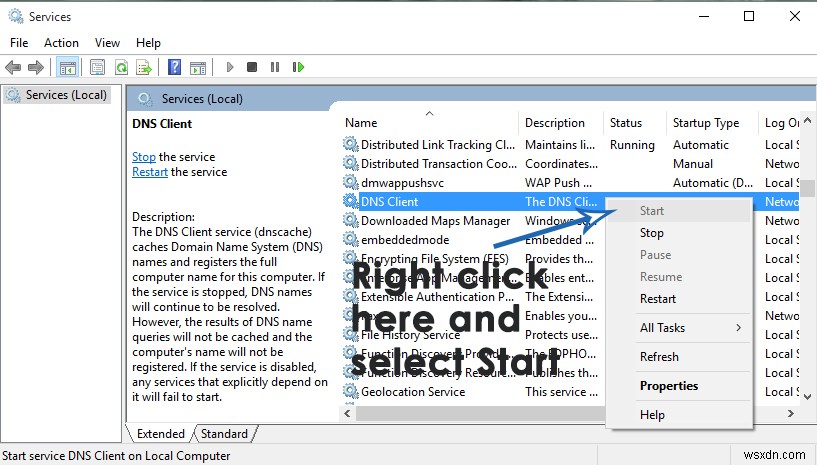Select the Distributed Transaction Coo... service
This screenshot has height=465, width=817.
pyautogui.click(x=439, y=164)
